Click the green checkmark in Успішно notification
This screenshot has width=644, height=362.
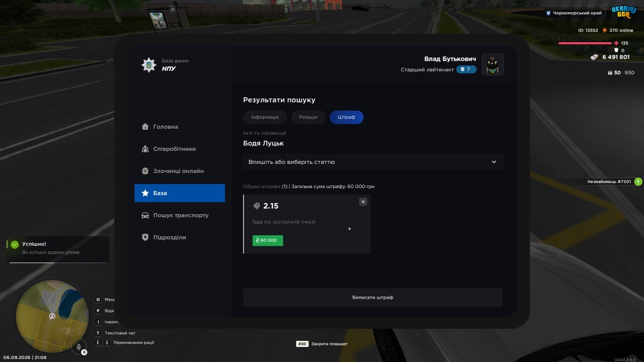click(15, 244)
